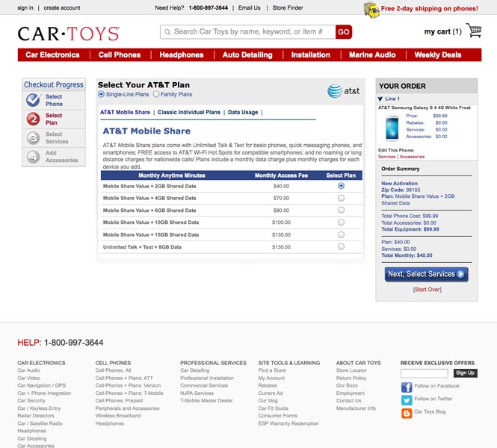Image resolution: width=497 pixels, height=448 pixels.
Task: Open the Car Electronics menu
Action: [x=52, y=55]
